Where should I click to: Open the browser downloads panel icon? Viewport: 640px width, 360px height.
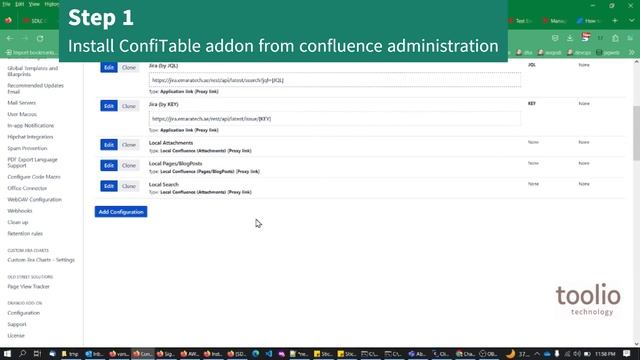coord(570,38)
